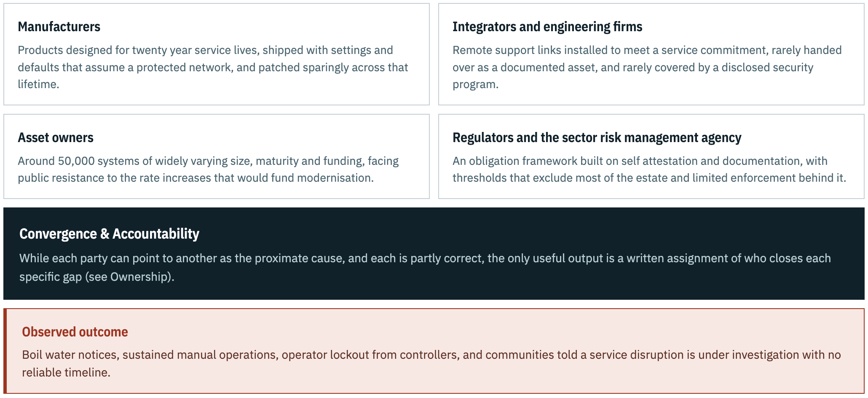Viewport: 868px width, 398px height.
Task: Select the Manufacturers description paragraph
Action: point(213,67)
